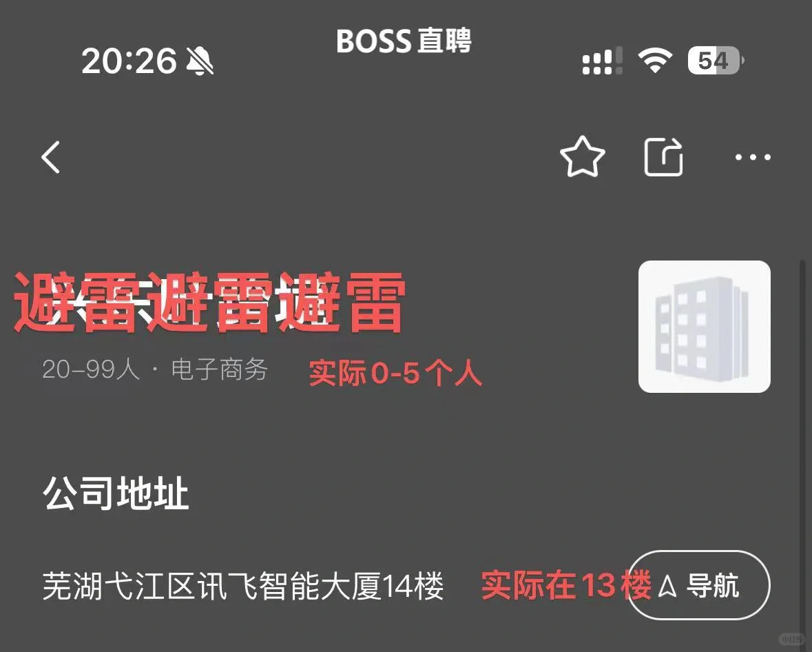Viewport: 812px width, 652px height.
Task: Select the 公司地址 section heading
Action: [x=116, y=493]
